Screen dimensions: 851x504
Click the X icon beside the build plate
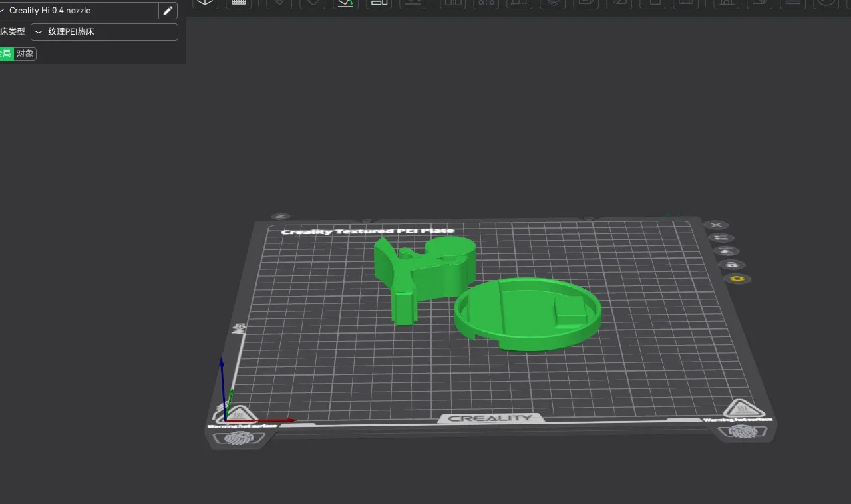(x=716, y=225)
